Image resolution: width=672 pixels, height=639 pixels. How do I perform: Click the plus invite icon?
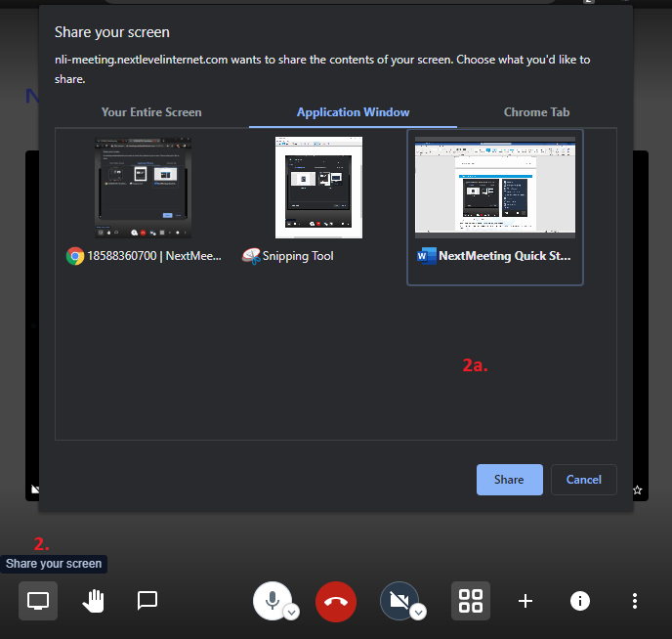tap(525, 601)
